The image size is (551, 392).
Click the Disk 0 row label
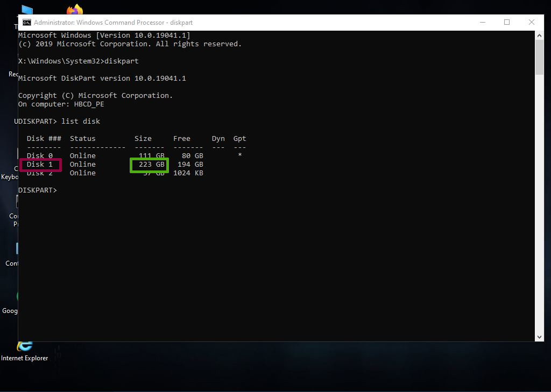(x=40, y=156)
